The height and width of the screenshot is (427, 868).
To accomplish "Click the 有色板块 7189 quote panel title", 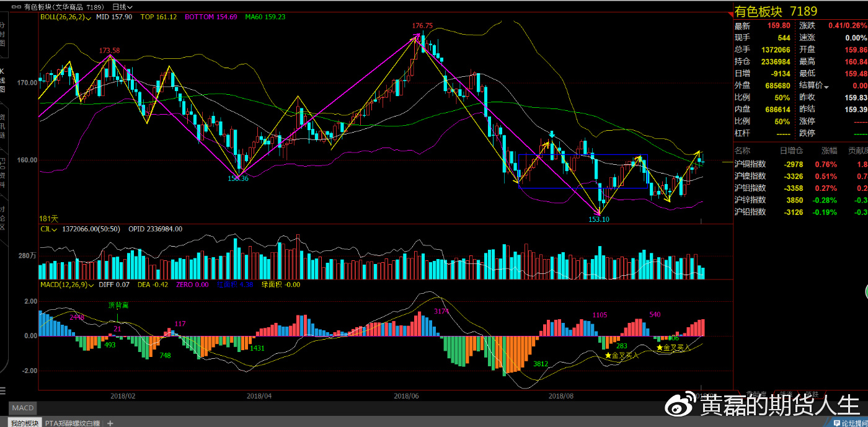I will point(776,11).
